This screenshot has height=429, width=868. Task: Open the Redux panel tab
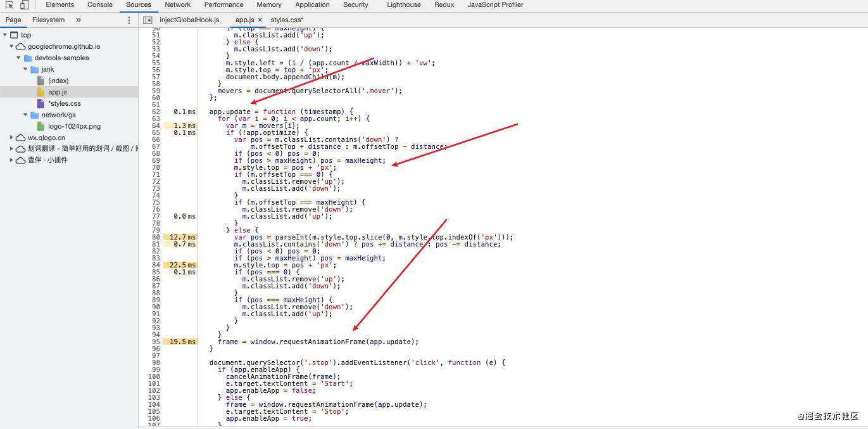pyautogui.click(x=444, y=5)
